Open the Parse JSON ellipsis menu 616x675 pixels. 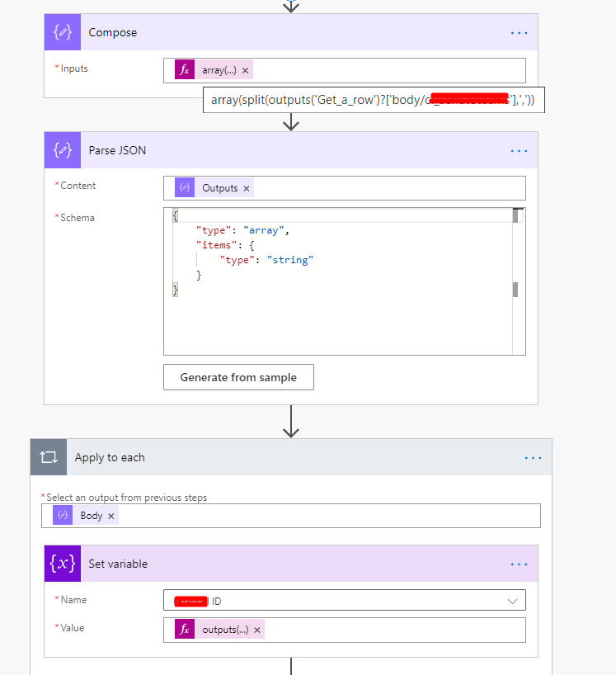[519, 151]
